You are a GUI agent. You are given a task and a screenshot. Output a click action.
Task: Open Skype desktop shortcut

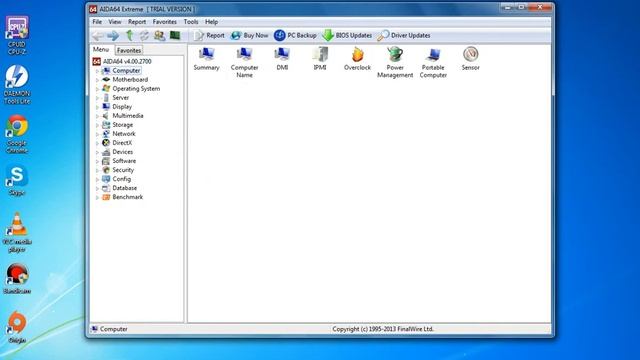tap(17, 181)
